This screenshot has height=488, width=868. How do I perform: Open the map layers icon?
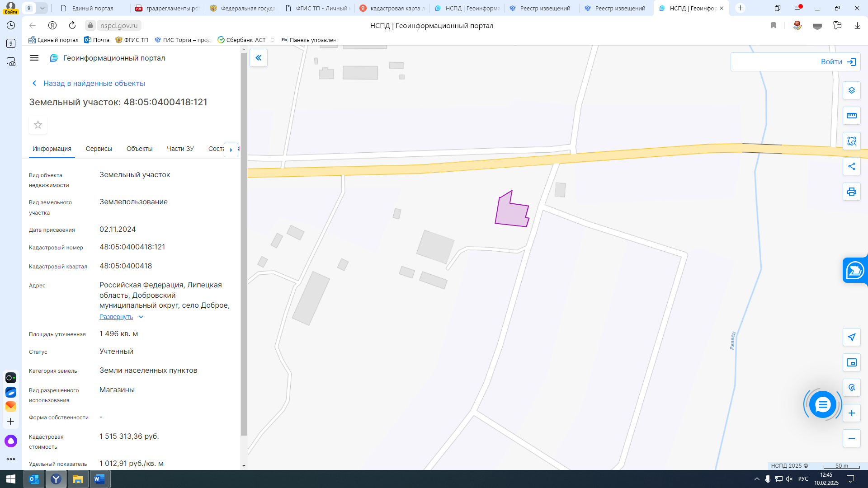click(x=851, y=90)
